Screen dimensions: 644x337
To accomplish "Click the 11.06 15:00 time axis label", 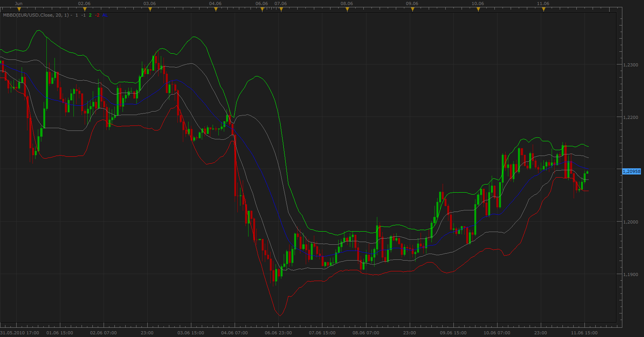I will pyautogui.click(x=584, y=333).
